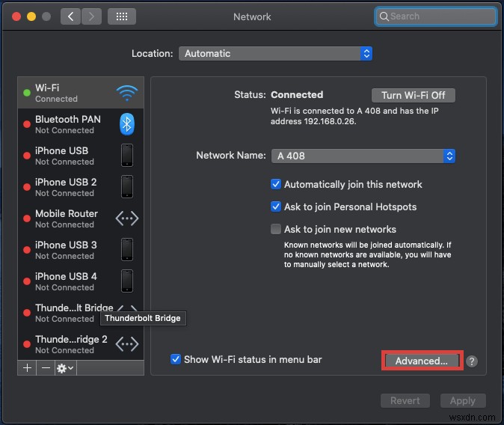Show all preferences grid button
The width and height of the screenshot is (504, 425).
[122, 16]
